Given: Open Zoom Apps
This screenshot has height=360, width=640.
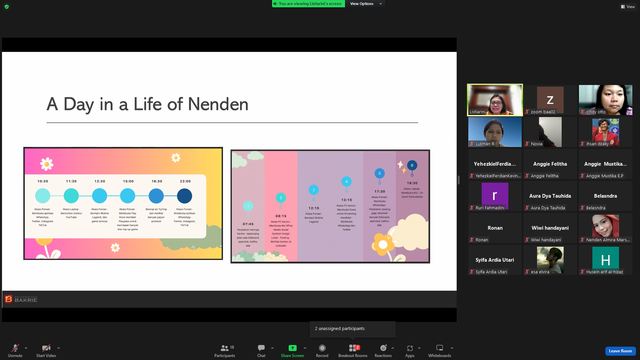Looking at the screenshot, I should click(410, 350).
